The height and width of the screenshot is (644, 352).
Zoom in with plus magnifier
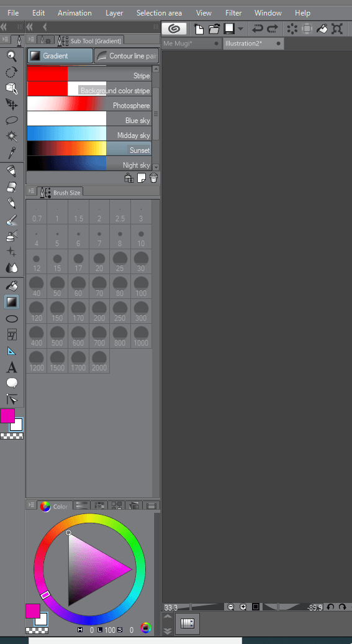click(x=243, y=607)
